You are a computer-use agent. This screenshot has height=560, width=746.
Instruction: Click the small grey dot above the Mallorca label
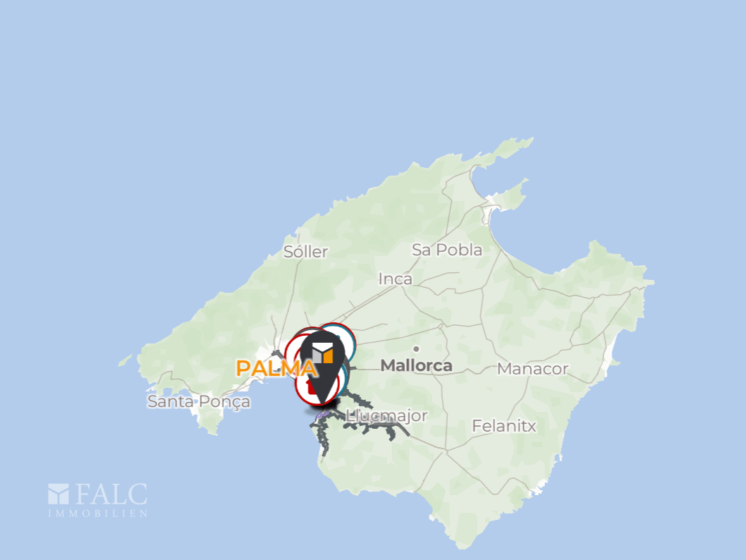(x=416, y=348)
